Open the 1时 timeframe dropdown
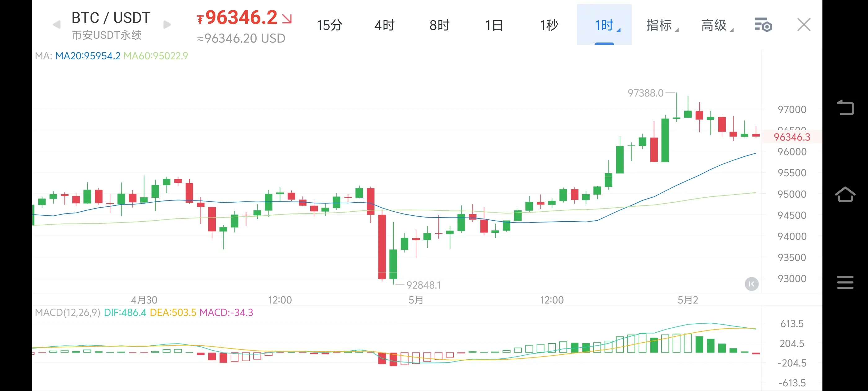868x391 pixels. click(604, 25)
